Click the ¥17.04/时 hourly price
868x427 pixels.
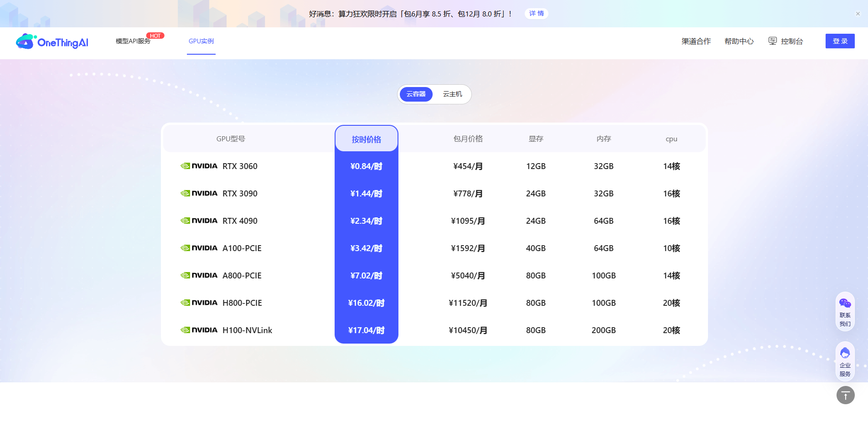[367, 330]
